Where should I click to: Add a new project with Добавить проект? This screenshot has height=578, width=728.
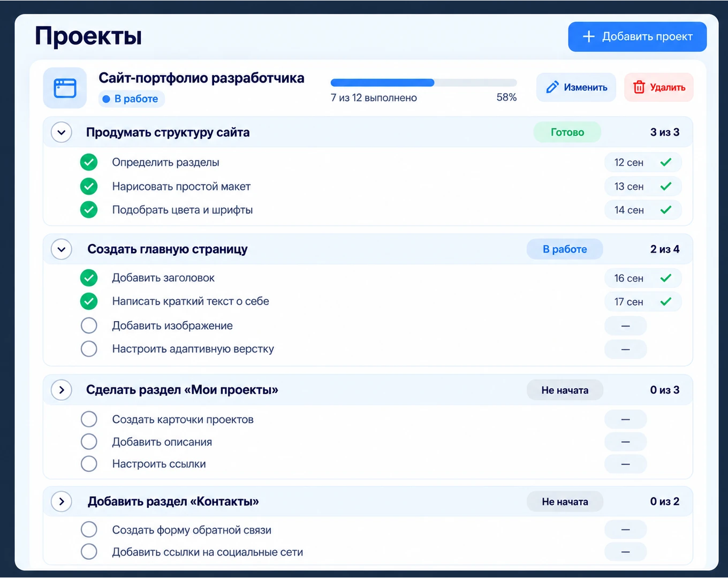pos(638,36)
